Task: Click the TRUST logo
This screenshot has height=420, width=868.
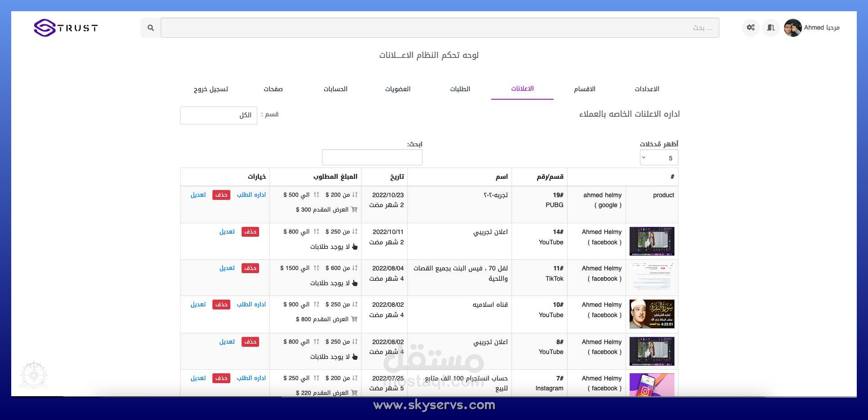Action: pos(66,28)
